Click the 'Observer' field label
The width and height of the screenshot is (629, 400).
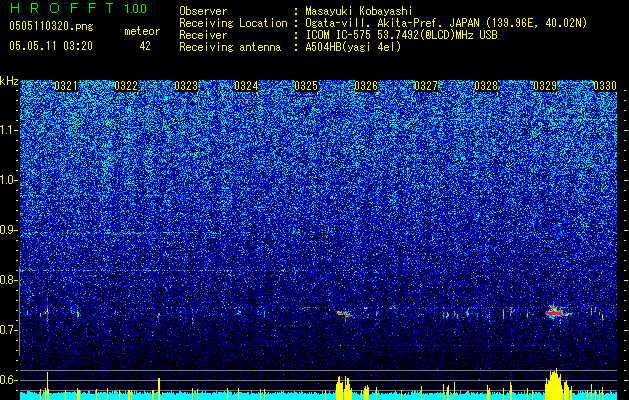coord(203,11)
